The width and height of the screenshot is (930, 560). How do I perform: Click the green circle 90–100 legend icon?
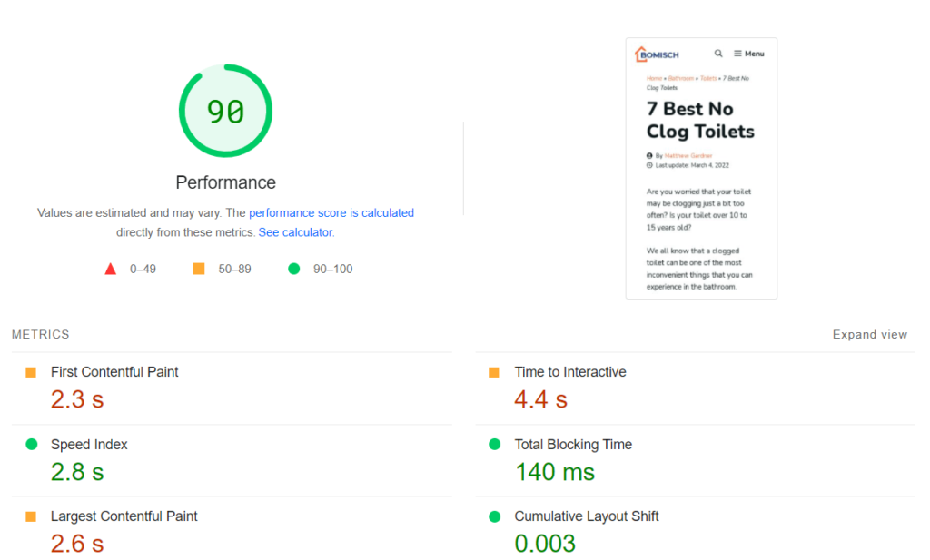[x=293, y=269]
